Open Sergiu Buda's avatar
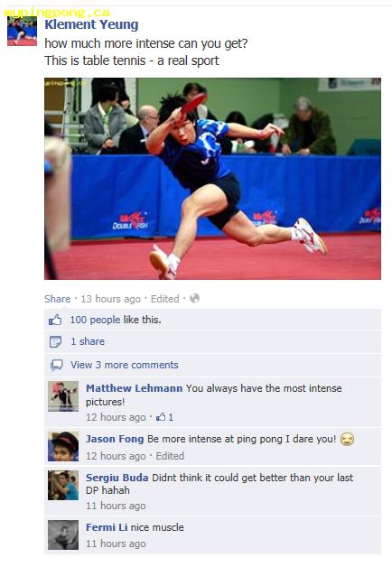 (x=63, y=485)
